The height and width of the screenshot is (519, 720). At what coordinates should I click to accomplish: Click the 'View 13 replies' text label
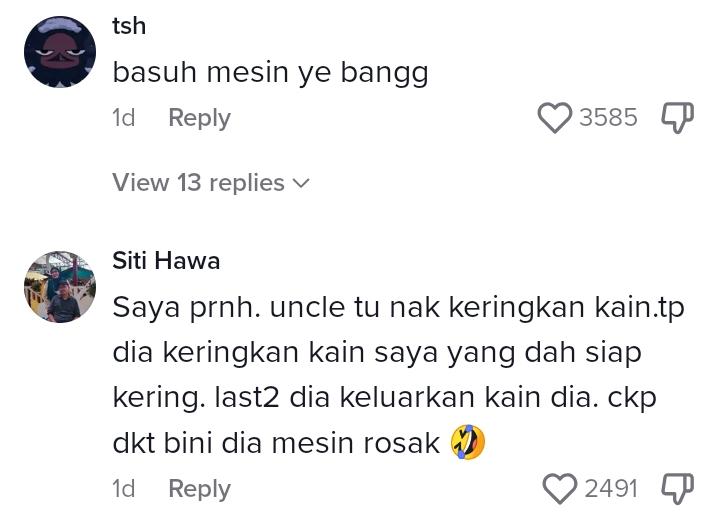(198, 183)
